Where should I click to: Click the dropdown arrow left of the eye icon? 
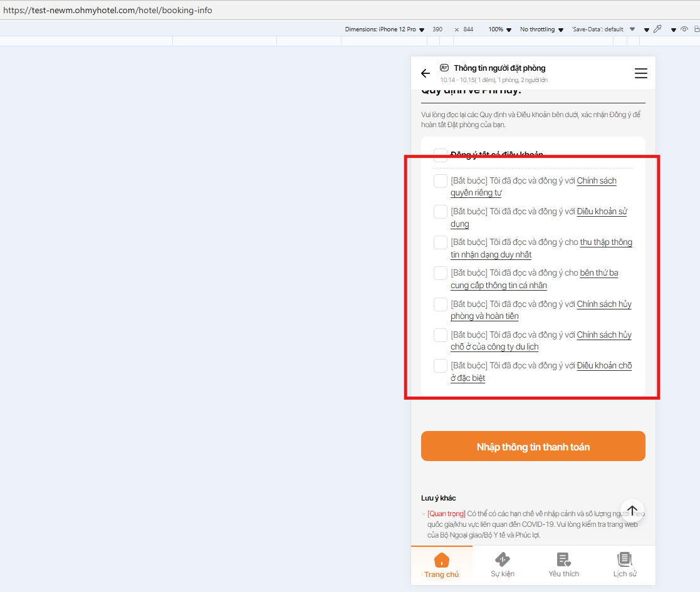pyautogui.click(x=673, y=30)
